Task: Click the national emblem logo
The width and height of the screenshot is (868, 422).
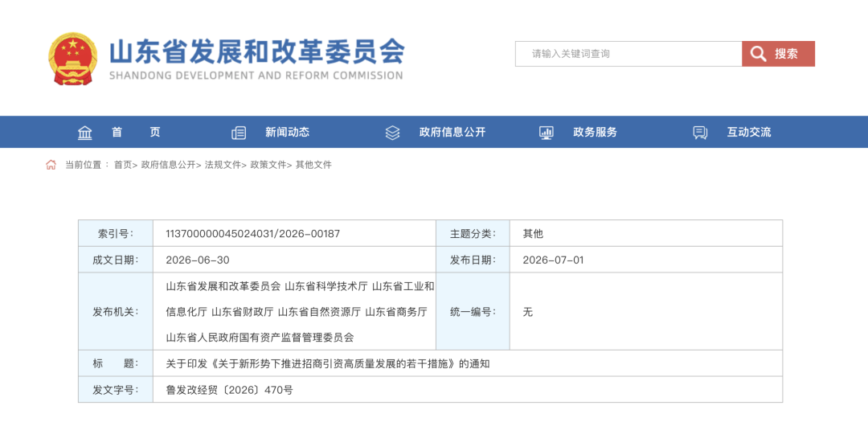Action: point(72,59)
